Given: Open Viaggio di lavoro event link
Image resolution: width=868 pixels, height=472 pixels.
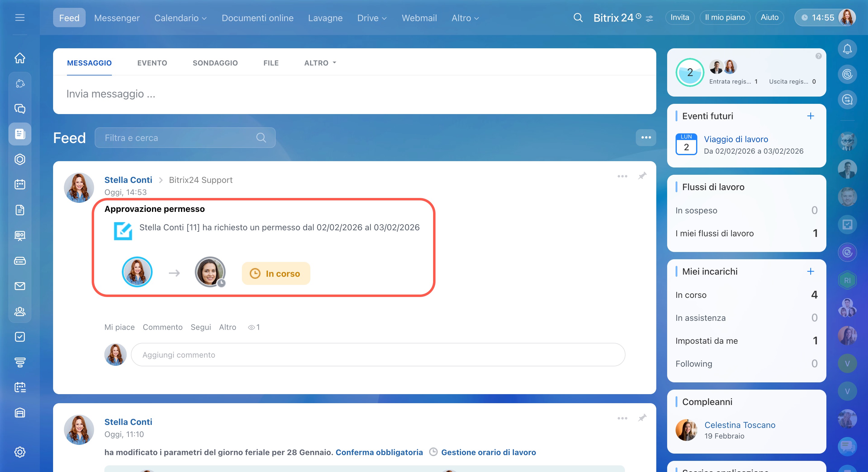Looking at the screenshot, I should click(x=736, y=139).
